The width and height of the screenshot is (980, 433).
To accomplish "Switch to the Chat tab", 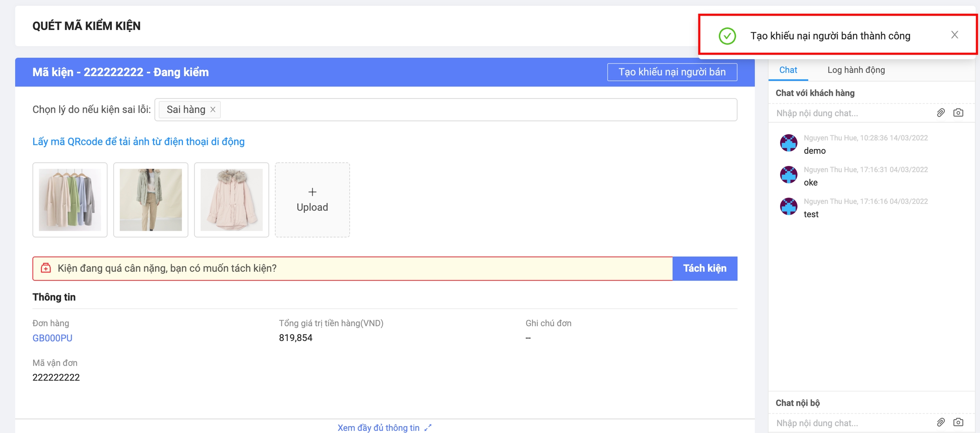I will (x=788, y=70).
